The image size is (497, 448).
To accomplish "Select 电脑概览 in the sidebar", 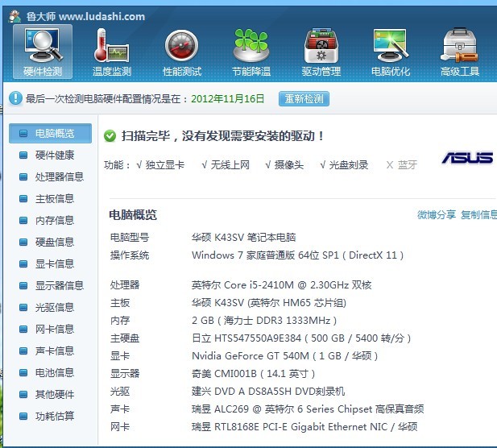I will coord(51,133).
